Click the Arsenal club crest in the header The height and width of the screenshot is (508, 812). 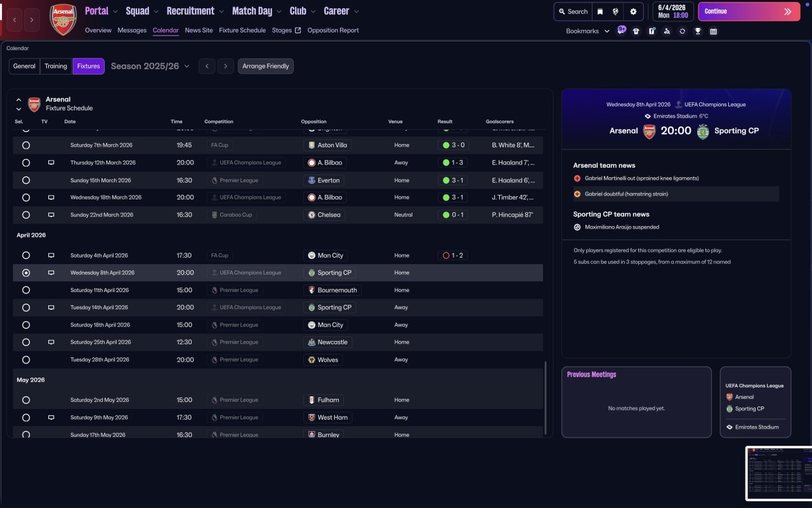(63, 19)
